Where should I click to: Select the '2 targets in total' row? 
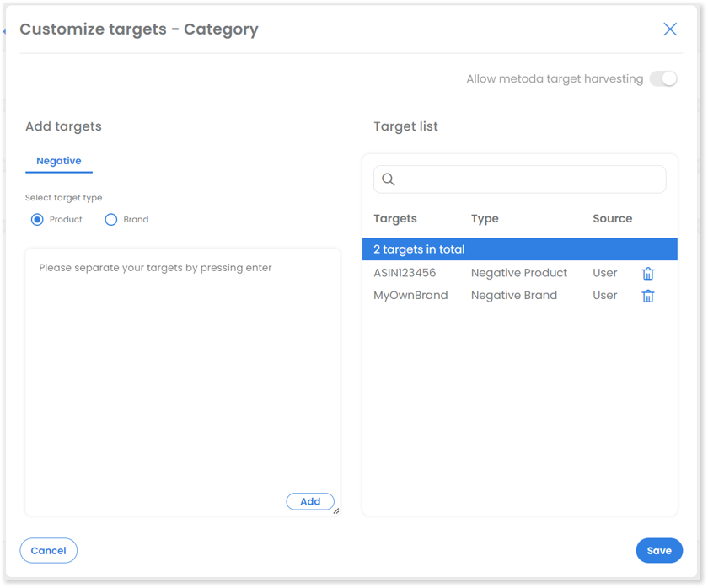pyautogui.click(x=520, y=249)
